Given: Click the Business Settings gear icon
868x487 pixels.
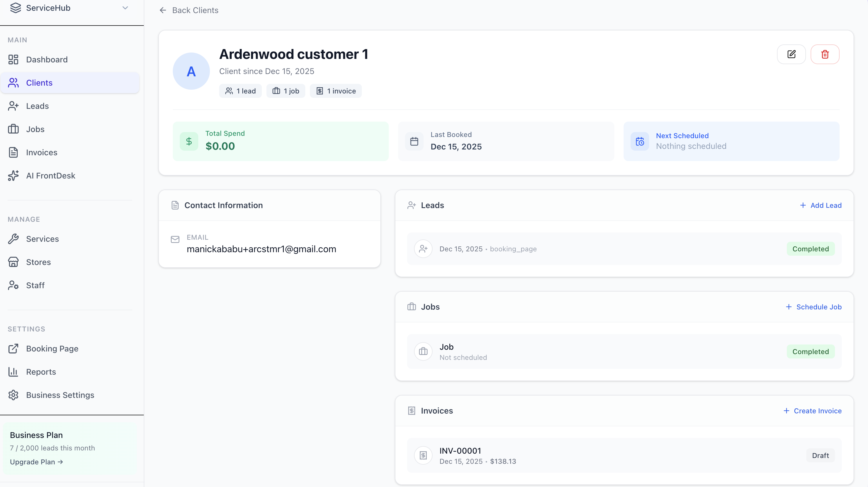Looking at the screenshot, I should click(x=13, y=395).
